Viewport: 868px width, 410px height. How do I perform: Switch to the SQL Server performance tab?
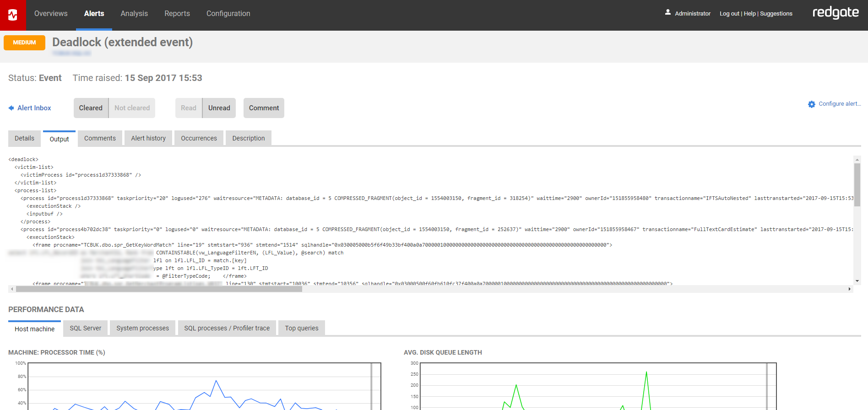tap(86, 328)
